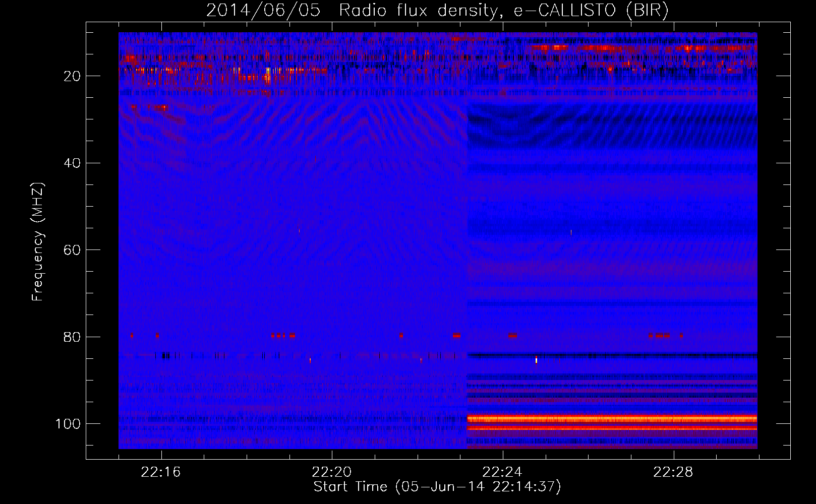Click the '100' frequency tick label
This screenshot has height=504, width=816.
click(68, 424)
